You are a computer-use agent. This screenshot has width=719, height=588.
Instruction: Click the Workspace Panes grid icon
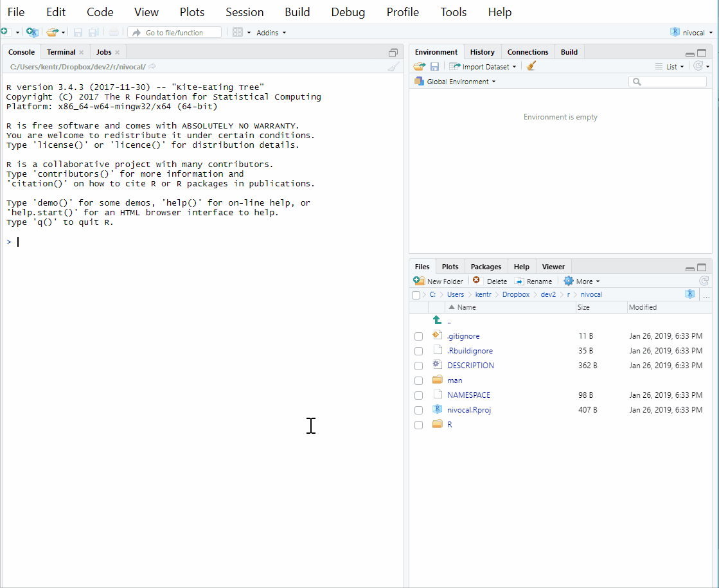pyautogui.click(x=237, y=32)
